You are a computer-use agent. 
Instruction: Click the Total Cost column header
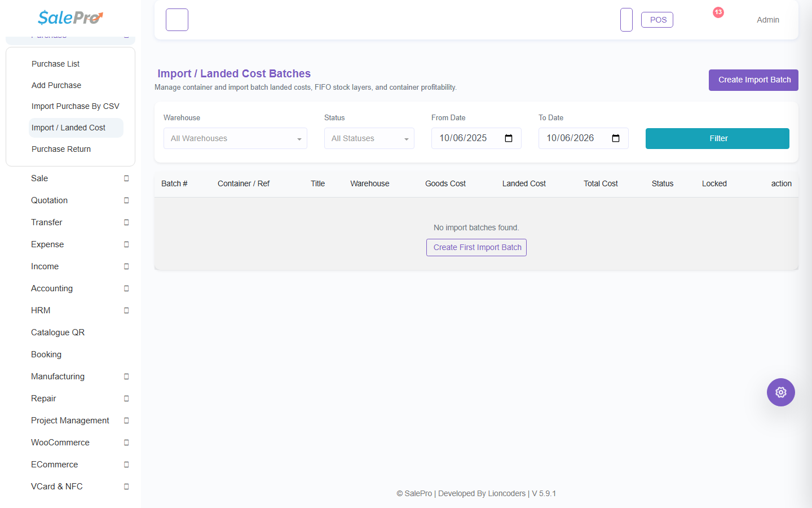[601, 183]
